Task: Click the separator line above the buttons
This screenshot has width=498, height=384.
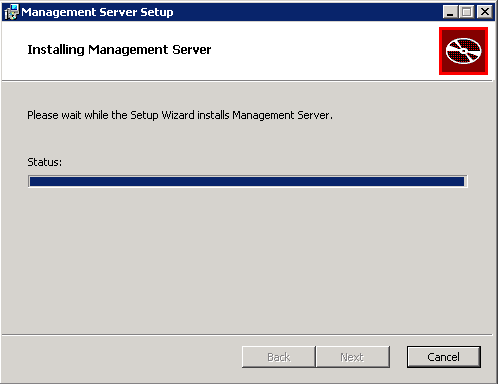Action: tap(247, 334)
